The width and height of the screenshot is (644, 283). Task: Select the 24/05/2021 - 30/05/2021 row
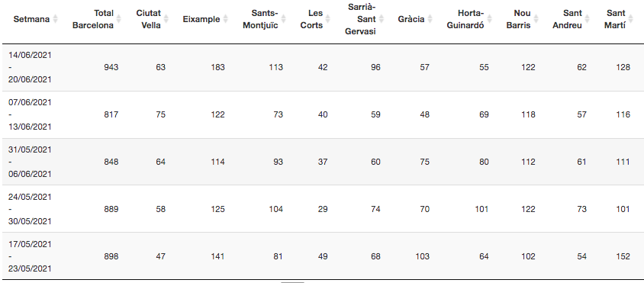(322, 209)
